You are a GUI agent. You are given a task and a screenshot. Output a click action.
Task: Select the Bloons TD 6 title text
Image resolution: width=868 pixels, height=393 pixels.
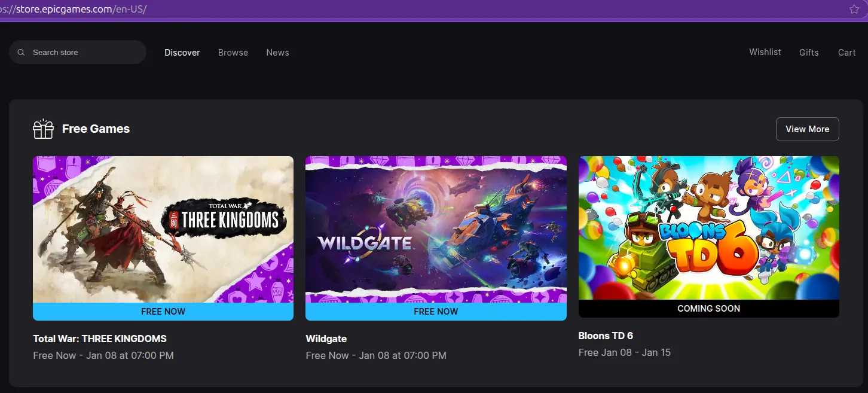pyautogui.click(x=606, y=336)
